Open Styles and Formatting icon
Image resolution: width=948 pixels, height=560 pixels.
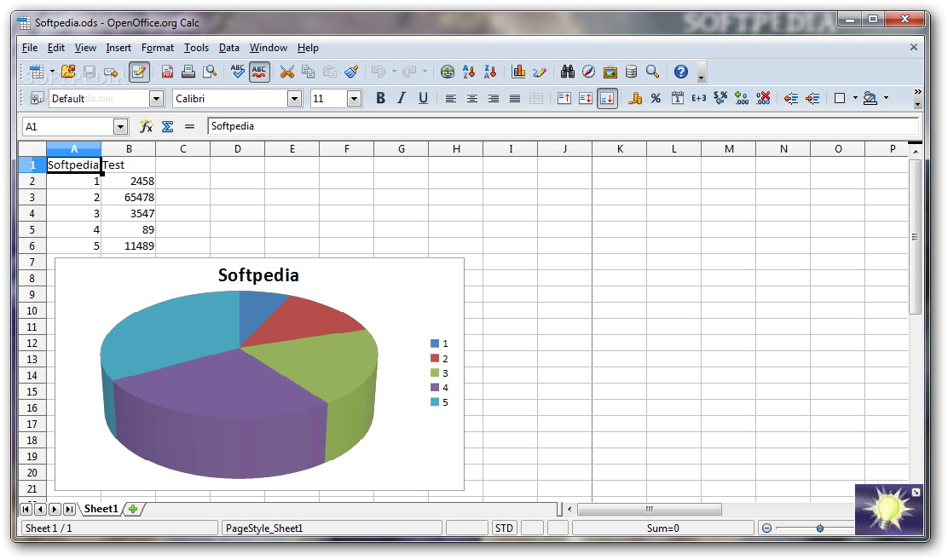37,98
